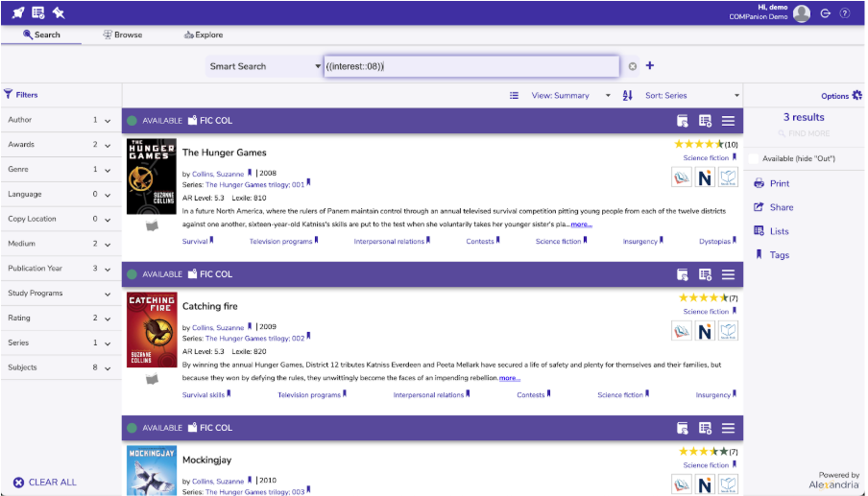This screenshot has width=868, height=496.
Task: Open the Options gear icon
Action: click(856, 95)
